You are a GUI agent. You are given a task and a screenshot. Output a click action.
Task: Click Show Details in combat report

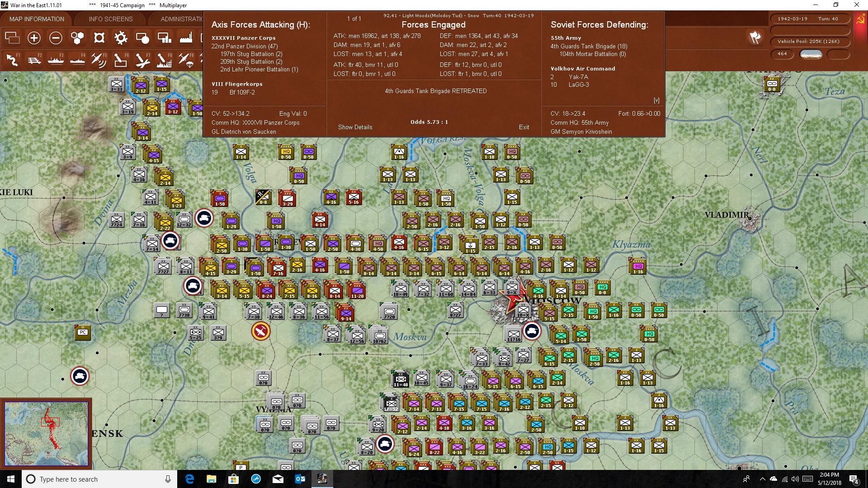(x=355, y=127)
